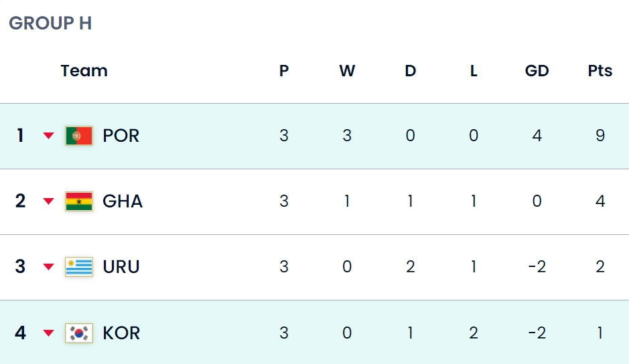The height and width of the screenshot is (364, 629).
Task: Click the South Korea flag icon
Action: [x=79, y=333]
